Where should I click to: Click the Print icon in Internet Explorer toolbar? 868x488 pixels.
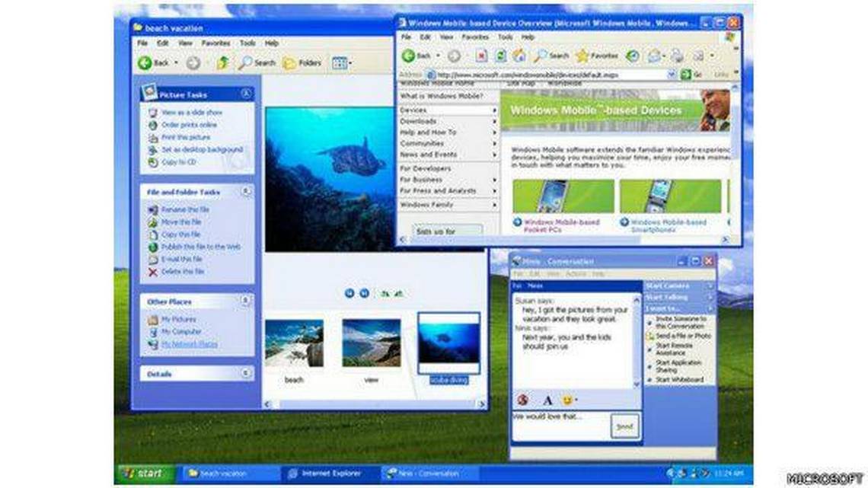pos(677,56)
